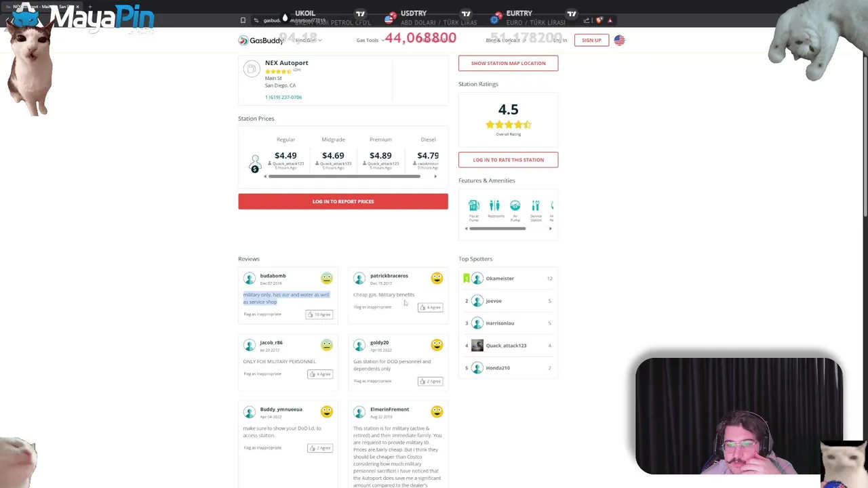This screenshot has width=868, height=488.
Task: Agree with jacob_r86's review
Action: [319, 374]
